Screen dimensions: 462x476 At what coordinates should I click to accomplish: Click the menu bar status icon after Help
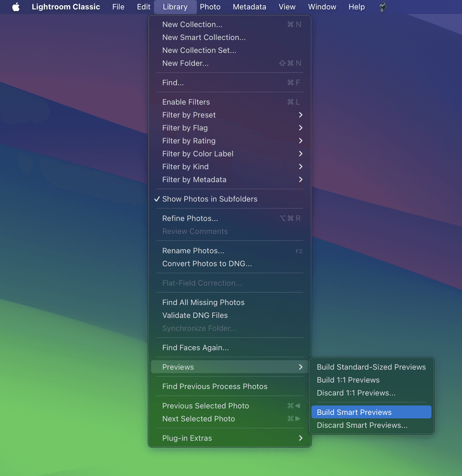click(383, 7)
